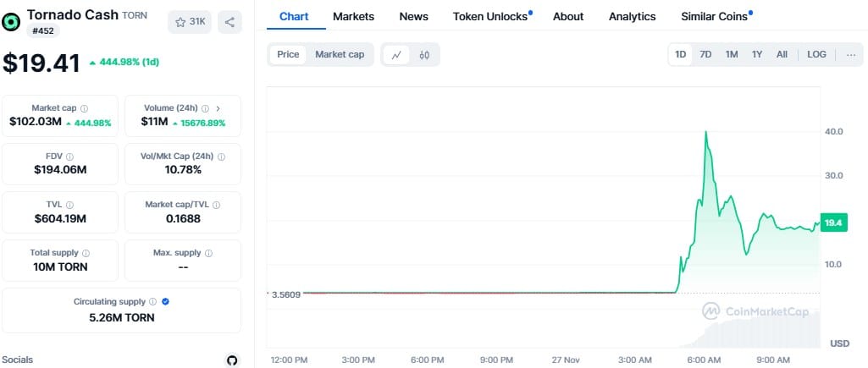Click the info icon next to Volume (24h)
This screenshot has height=368, width=868.
[206, 108]
